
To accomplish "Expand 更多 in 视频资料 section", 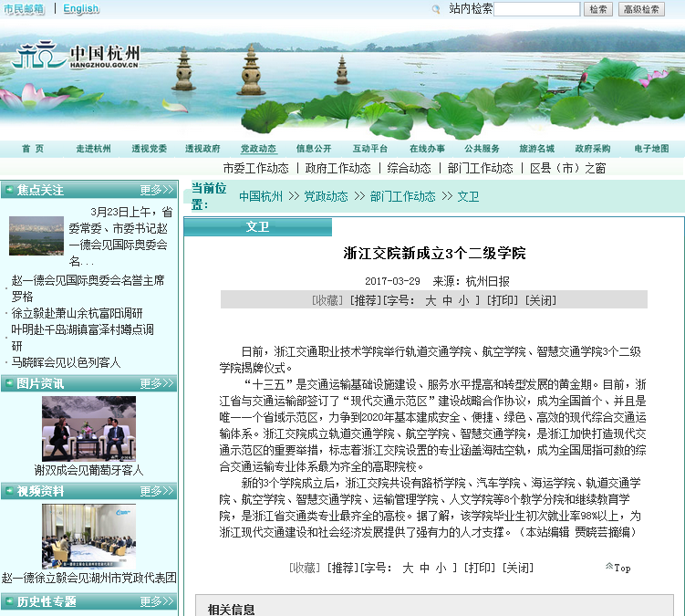I will coord(156,491).
